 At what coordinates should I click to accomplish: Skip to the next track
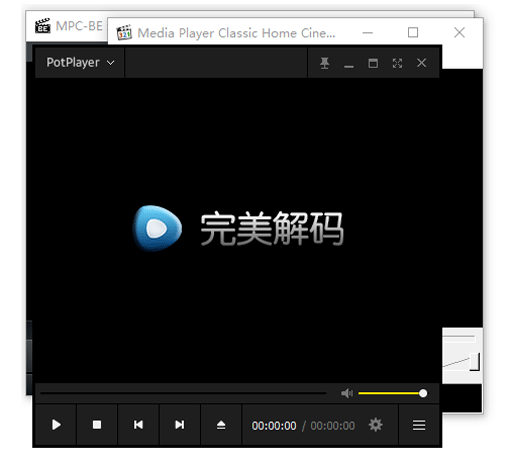tap(180, 425)
